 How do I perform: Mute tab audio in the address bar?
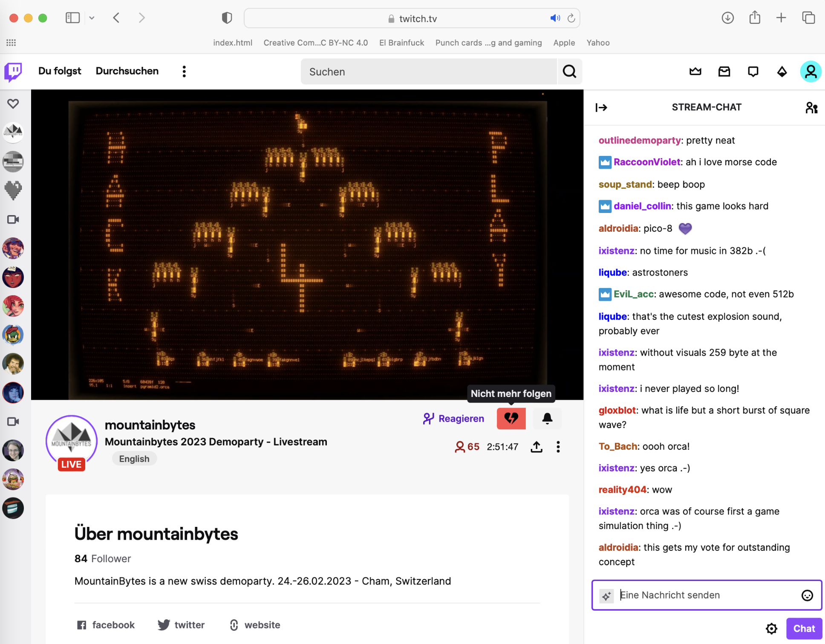click(555, 18)
